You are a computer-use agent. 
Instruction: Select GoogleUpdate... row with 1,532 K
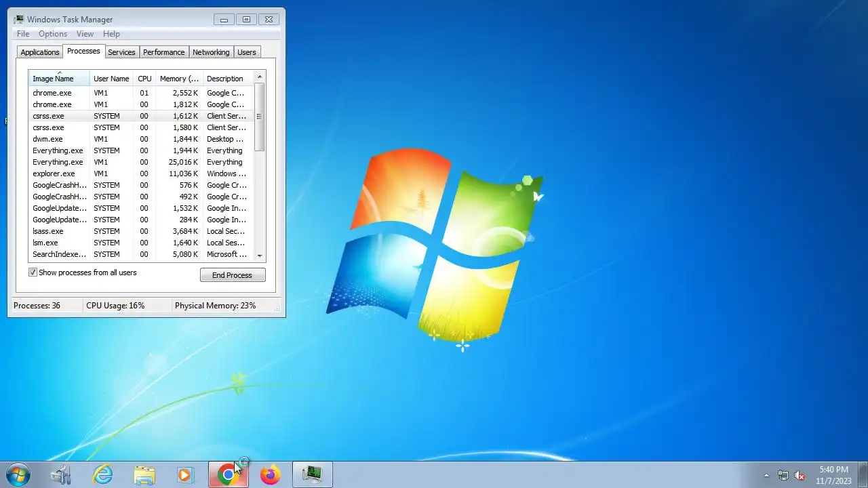[141, 208]
